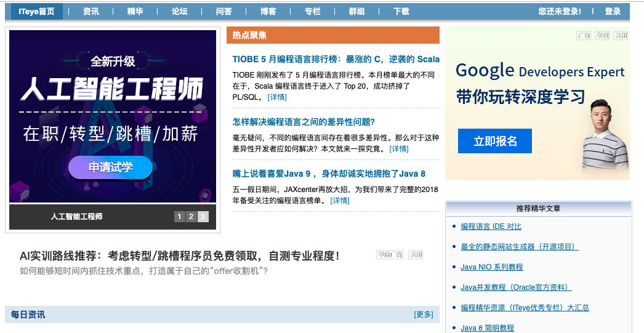Viewport: 644px width, 333px height.
Task: Click the 人工智能工程师 banner image
Action: click(x=113, y=116)
